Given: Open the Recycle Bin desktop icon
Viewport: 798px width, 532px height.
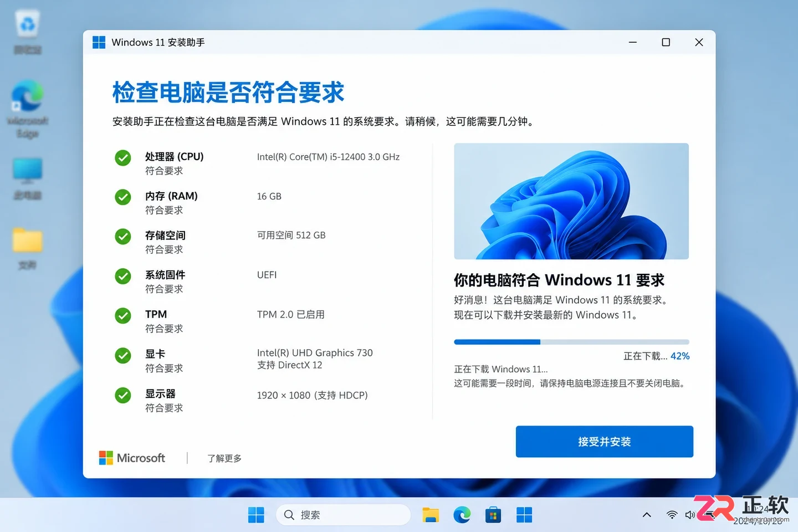Looking at the screenshot, I should click(28, 32).
